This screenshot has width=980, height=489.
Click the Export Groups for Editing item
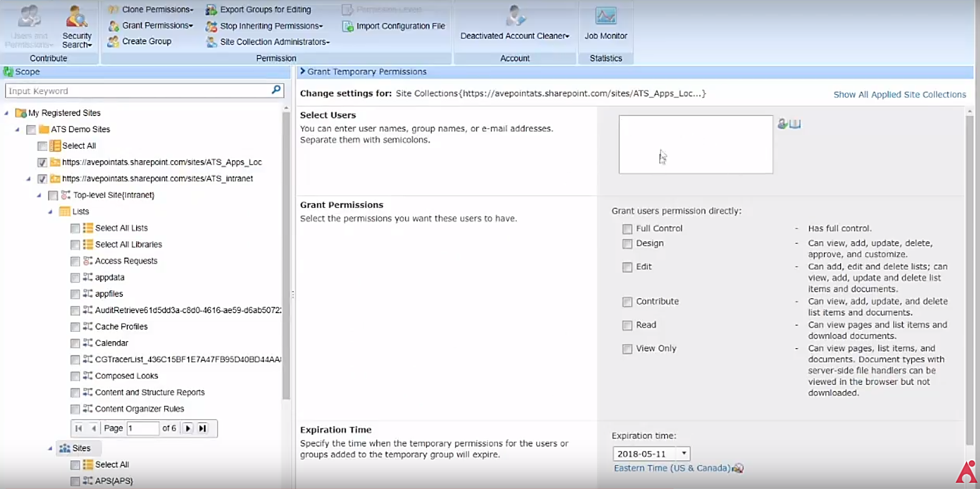click(x=265, y=9)
